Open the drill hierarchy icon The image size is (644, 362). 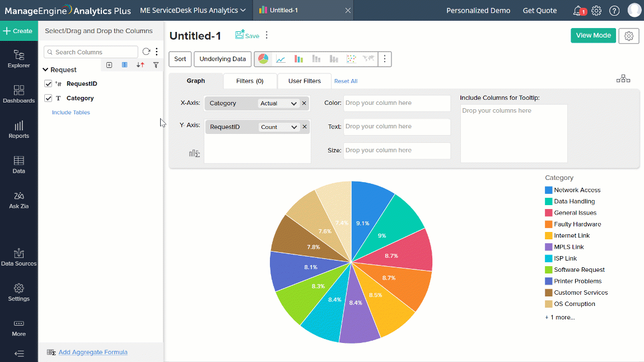point(623,78)
